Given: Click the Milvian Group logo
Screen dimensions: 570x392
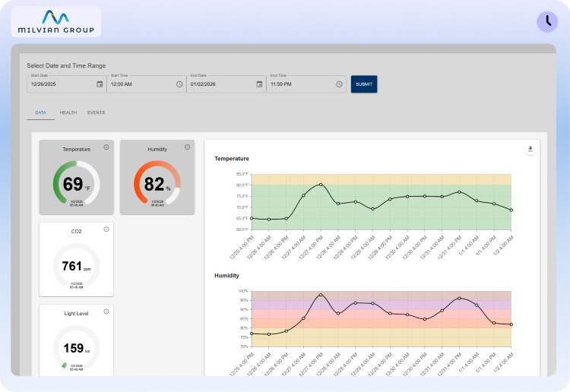Looking at the screenshot, I should coord(55,22).
